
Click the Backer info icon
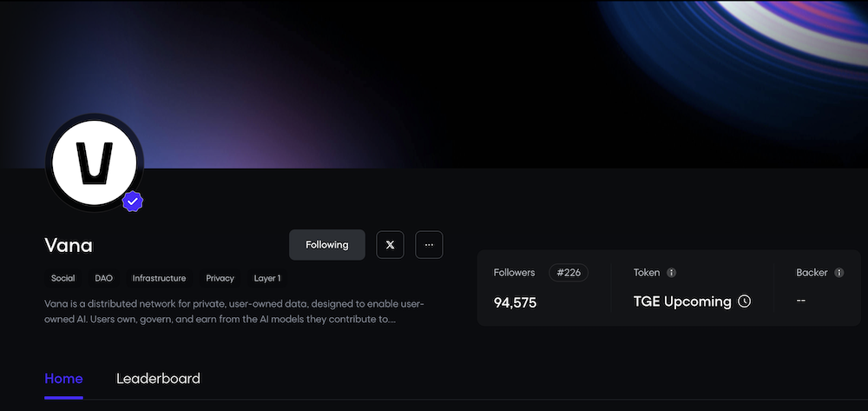838,273
